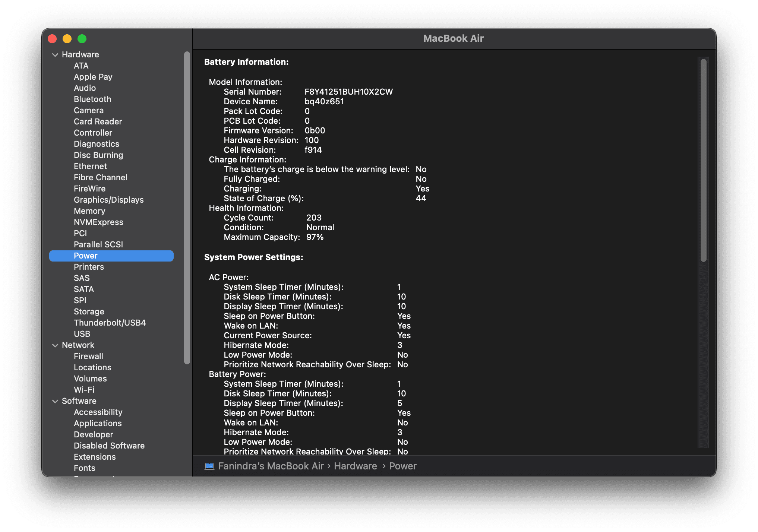
Task: Collapse the Network section chevron
Action: tap(55, 345)
